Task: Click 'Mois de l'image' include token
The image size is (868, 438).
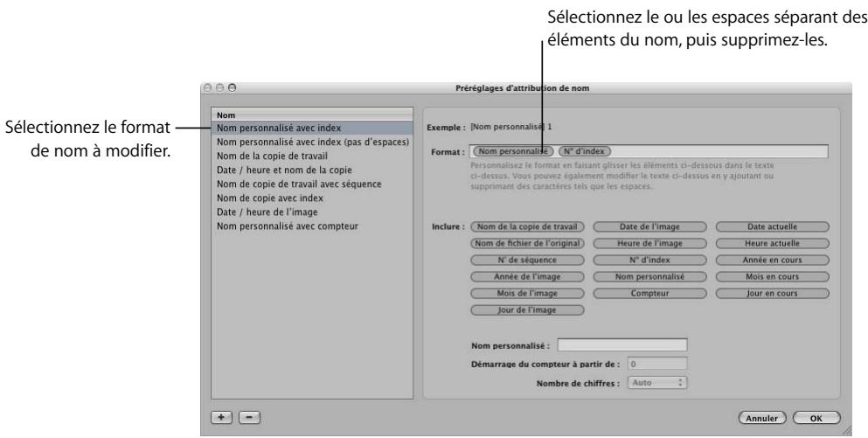Action: click(527, 294)
